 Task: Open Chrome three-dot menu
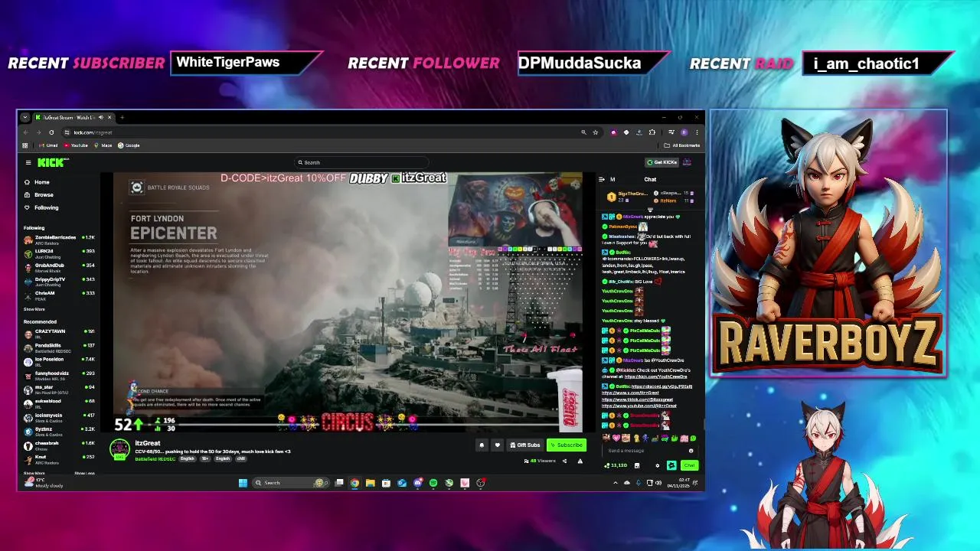[697, 132]
